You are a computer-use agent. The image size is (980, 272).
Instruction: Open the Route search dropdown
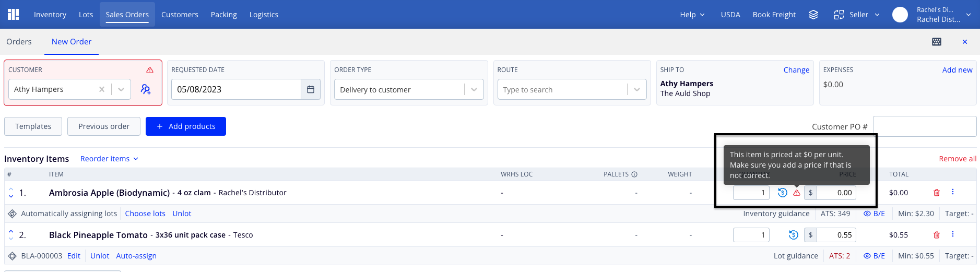[636, 89]
